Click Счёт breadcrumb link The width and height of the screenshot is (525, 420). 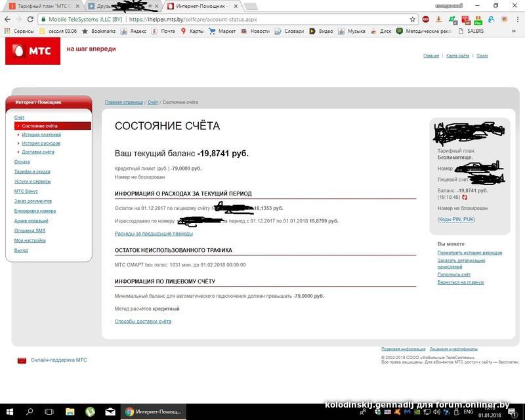[x=153, y=102]
